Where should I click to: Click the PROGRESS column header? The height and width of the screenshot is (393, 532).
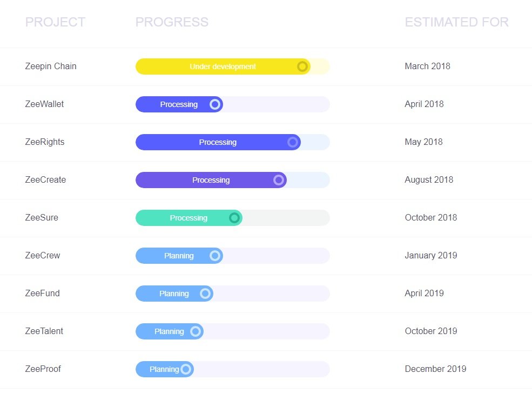[x=172, y=22]
